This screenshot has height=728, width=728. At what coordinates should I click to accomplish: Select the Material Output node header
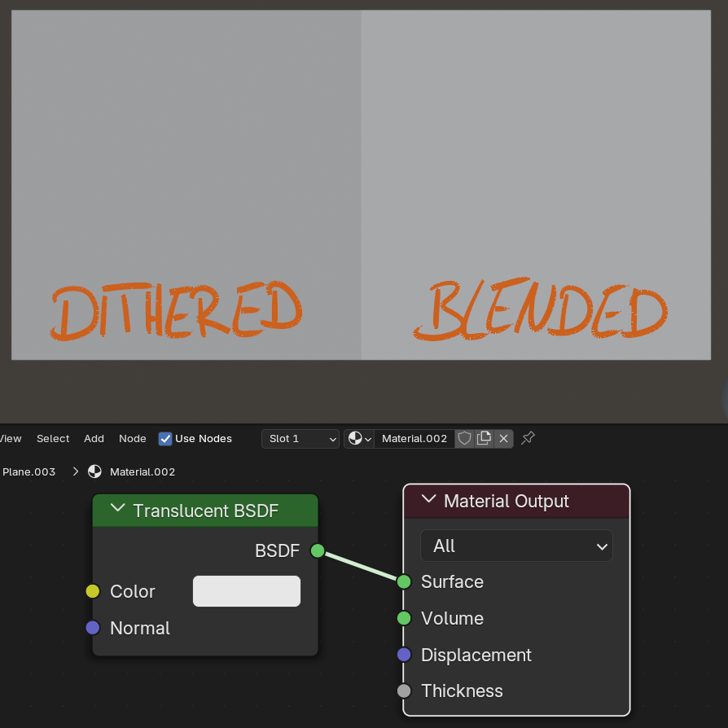(516, 502)
